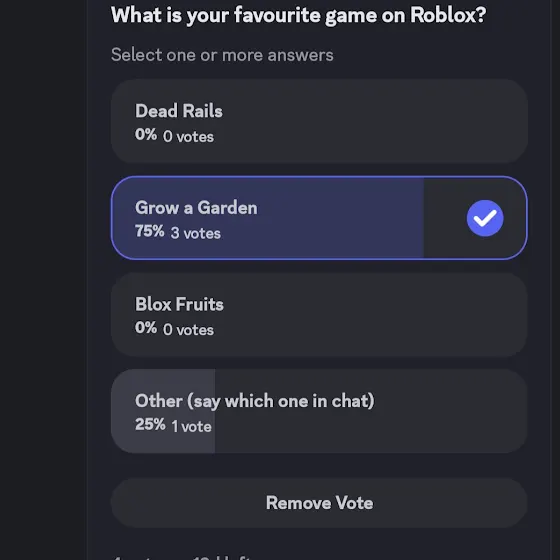The width and height of the screenshot is (560, 560).
Task: Select the Dead Rails poll answer
Action: 319,121
